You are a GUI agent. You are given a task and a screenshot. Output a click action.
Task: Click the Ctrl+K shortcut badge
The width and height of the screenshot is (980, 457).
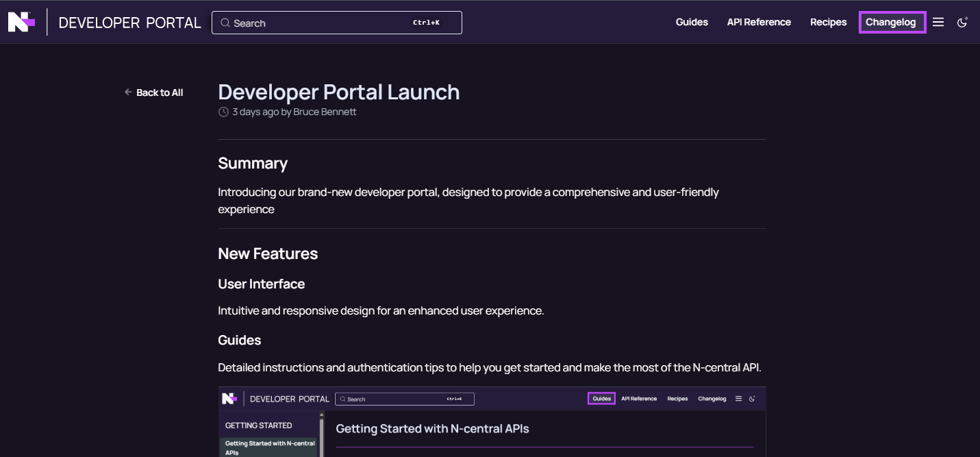pyautogui.click(x=426, y=23)
